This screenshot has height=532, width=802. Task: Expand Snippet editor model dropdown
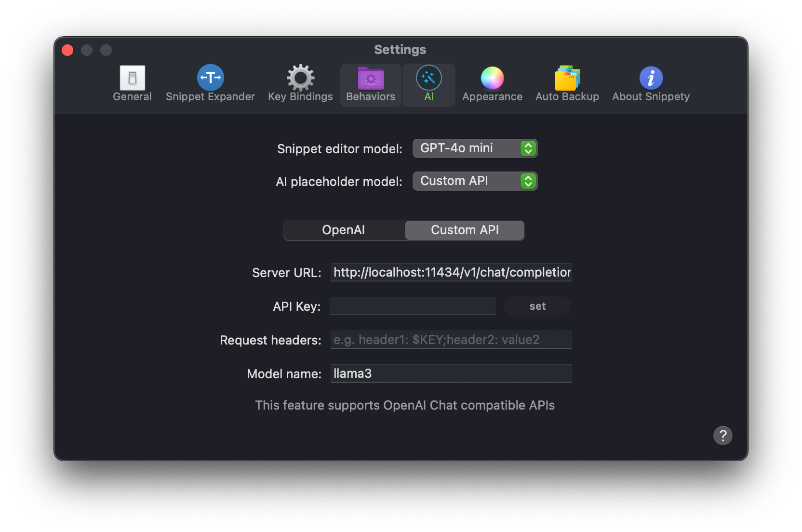click(x=475, y=148)
